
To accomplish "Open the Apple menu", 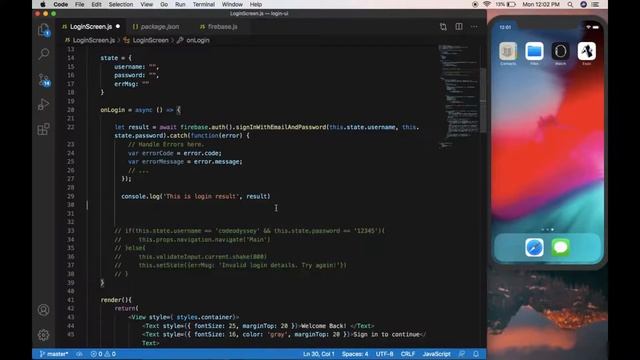I will (x=43, y=4).
